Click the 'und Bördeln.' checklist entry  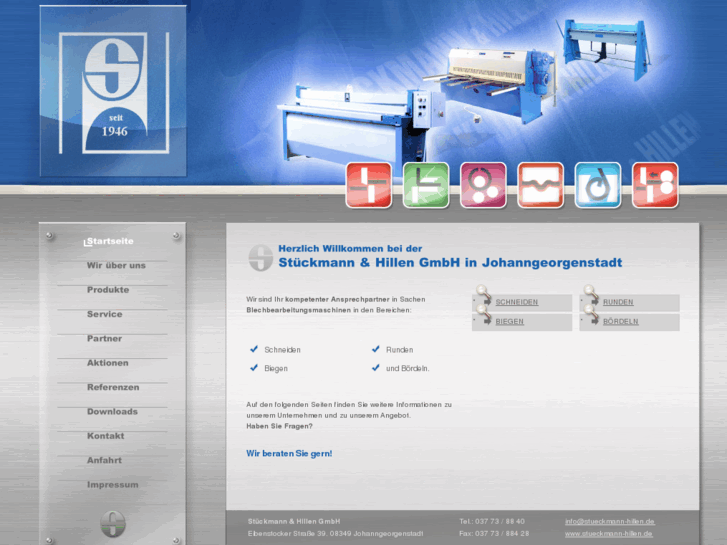tap(408, 368)
